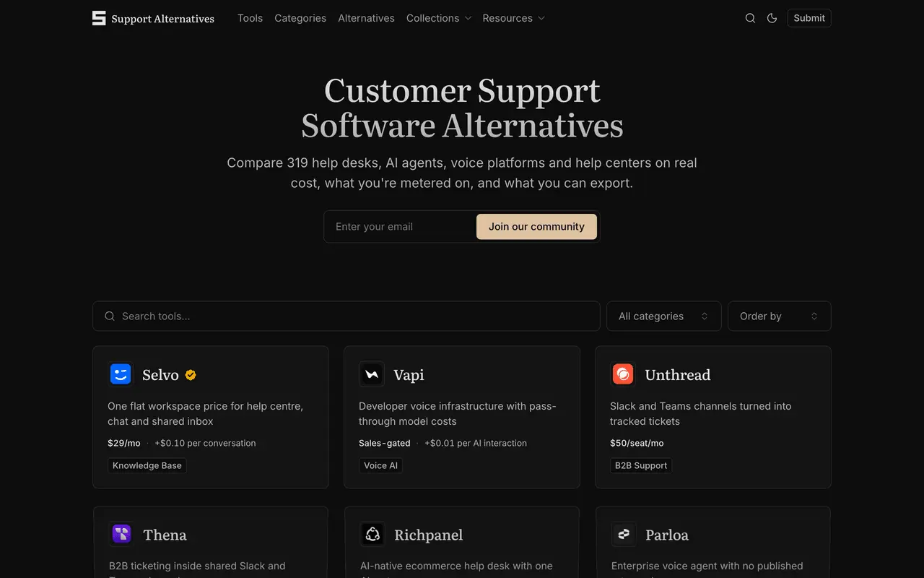Open the Thena card title
The image size is (924, 578).
pyautogui.click(x=165, y=535)
